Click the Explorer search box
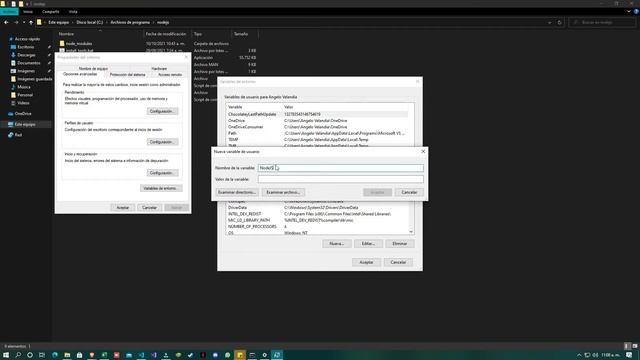 (602, 22)
